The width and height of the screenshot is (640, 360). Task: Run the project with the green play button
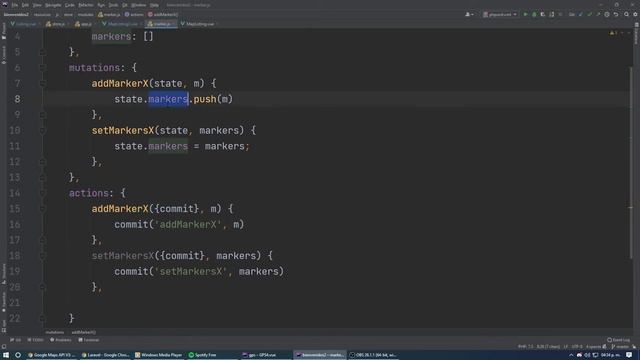click(525, 14)
